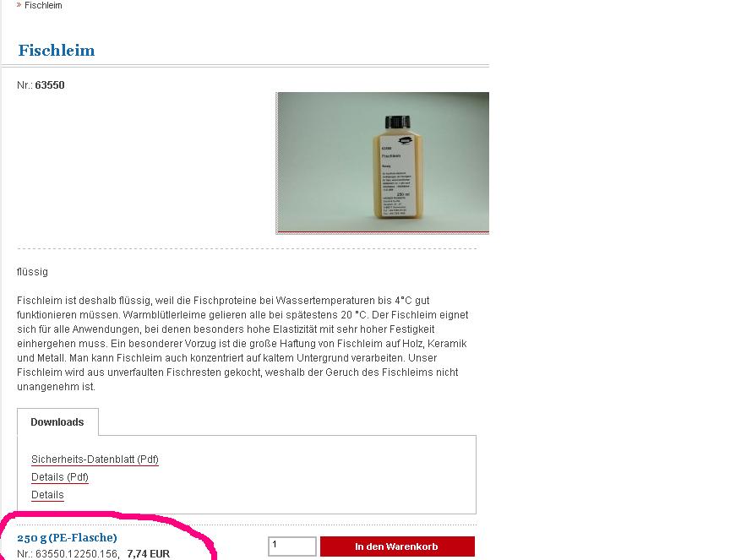The width and height of the screenshot is (741, 560).
Task: Open the Fischleim bottle product photo
Action: [x=382, y=162]
